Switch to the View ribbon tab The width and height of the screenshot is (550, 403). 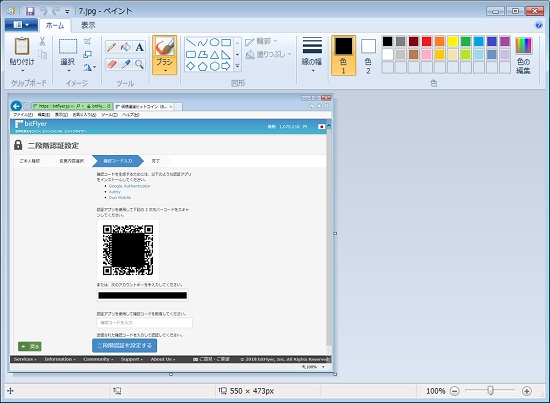[88, 25]
